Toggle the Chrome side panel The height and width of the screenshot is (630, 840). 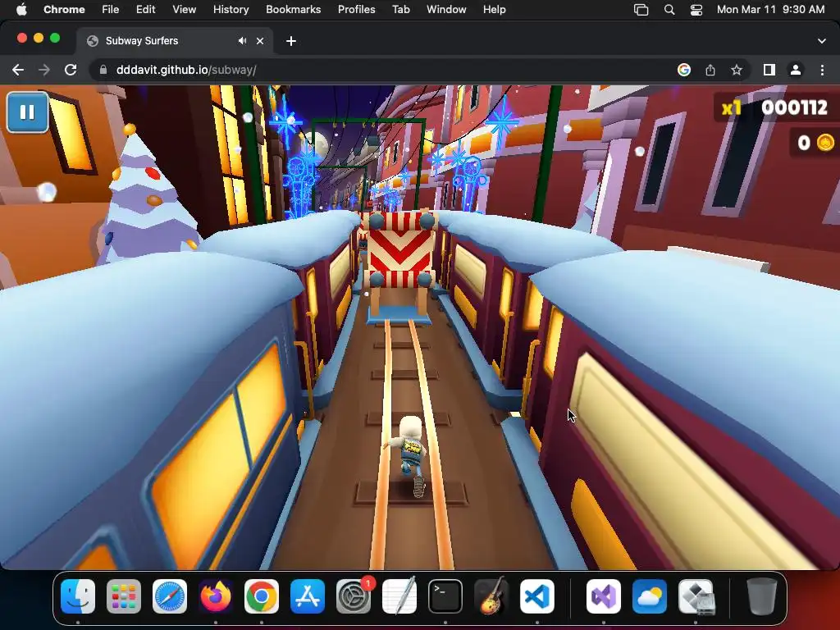click(x=769, y=70)
